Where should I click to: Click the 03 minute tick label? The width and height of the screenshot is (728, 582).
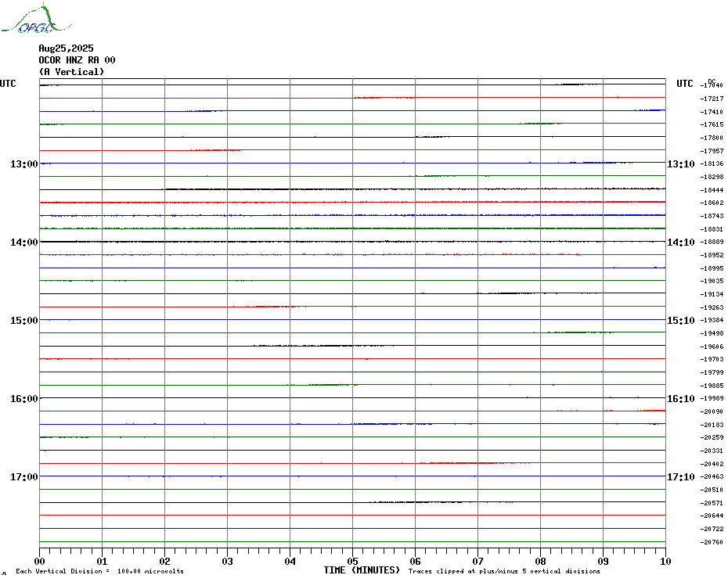tap(227, 562)
